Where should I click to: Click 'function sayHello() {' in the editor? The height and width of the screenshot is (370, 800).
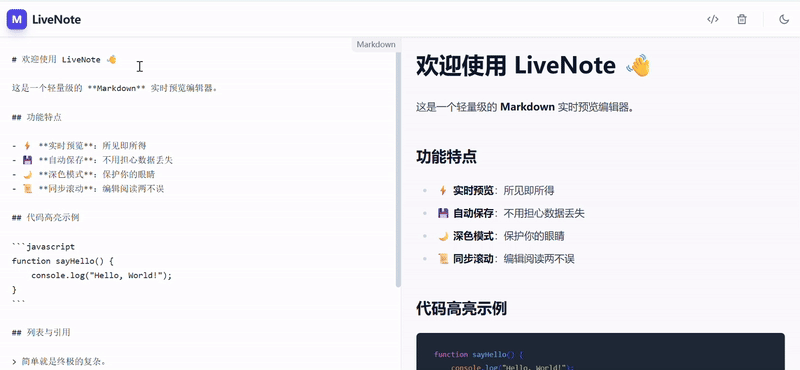63,261
